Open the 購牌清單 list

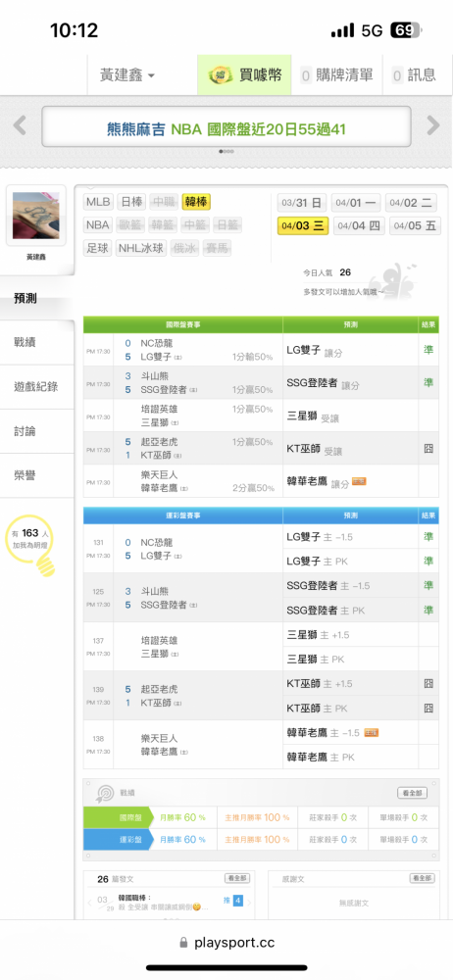point(337,75)
